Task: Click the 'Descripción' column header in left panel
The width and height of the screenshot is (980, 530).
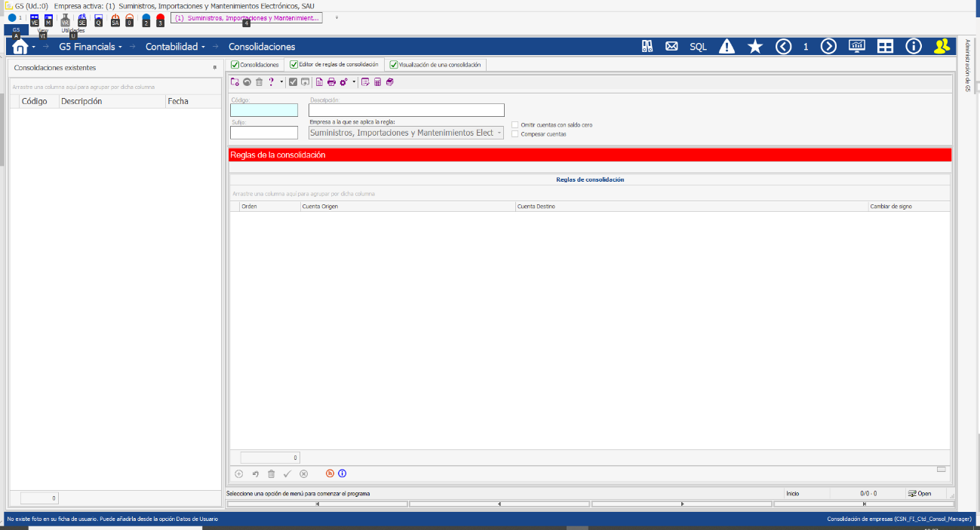Action: [81, 101]
